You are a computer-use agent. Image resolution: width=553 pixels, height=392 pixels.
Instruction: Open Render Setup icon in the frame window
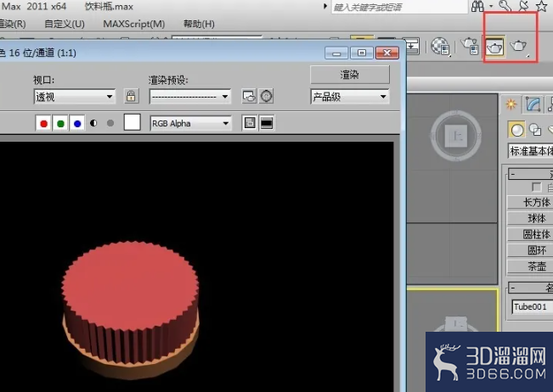(x=249, y=96)
